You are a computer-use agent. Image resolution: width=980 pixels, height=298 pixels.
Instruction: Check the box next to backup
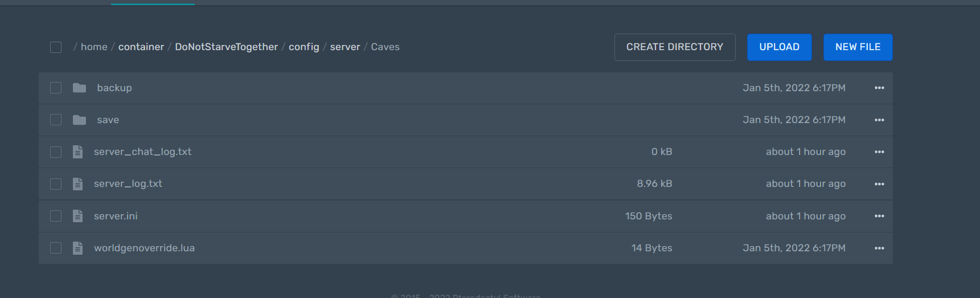[x=56, y=88]
